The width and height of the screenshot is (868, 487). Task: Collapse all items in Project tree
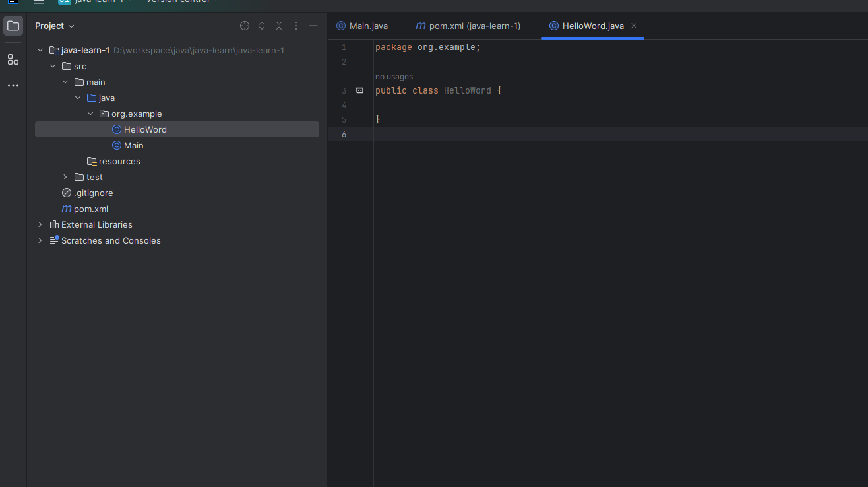(x=279, y=26)
